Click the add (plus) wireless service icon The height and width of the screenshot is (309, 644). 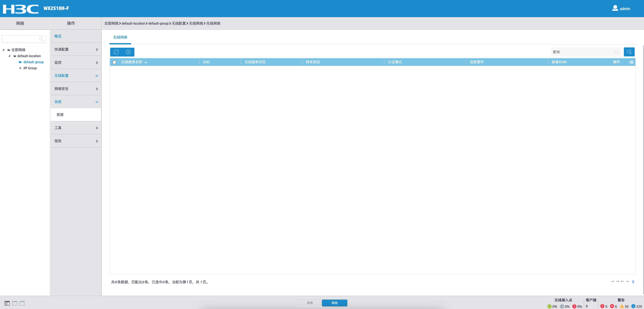(128, 52)
